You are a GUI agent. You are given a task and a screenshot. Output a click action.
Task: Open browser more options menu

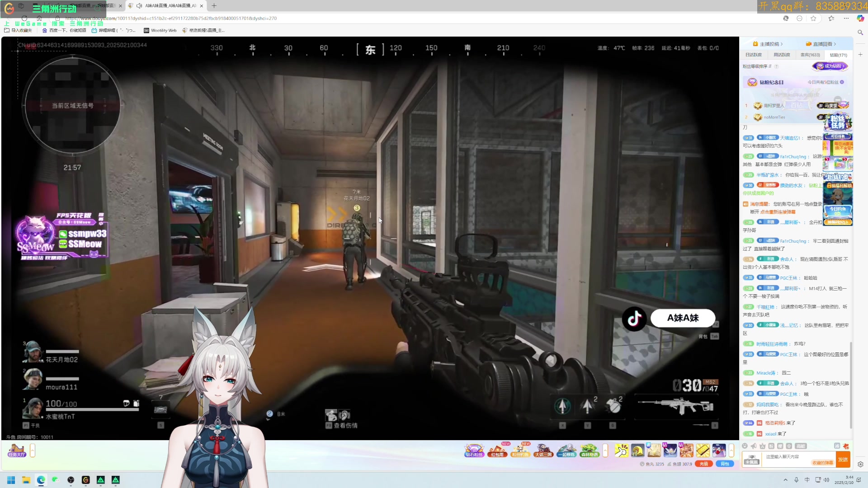coord(846,18)
